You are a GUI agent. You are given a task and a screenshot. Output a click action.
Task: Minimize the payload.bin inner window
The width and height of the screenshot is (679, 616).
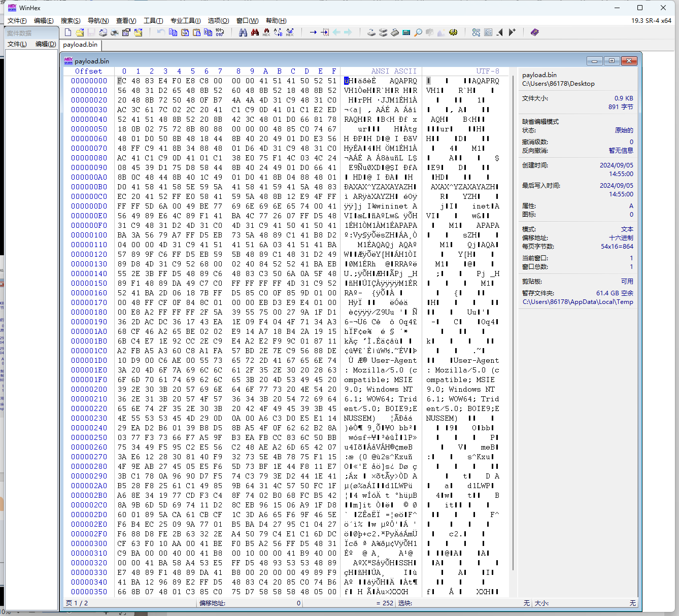coord(595,61)
